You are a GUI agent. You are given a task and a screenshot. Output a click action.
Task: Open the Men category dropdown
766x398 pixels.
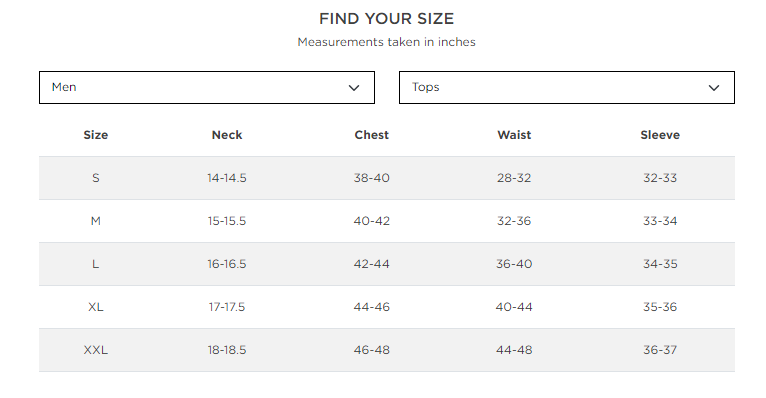pyautogui.click(x=207, y=87)
